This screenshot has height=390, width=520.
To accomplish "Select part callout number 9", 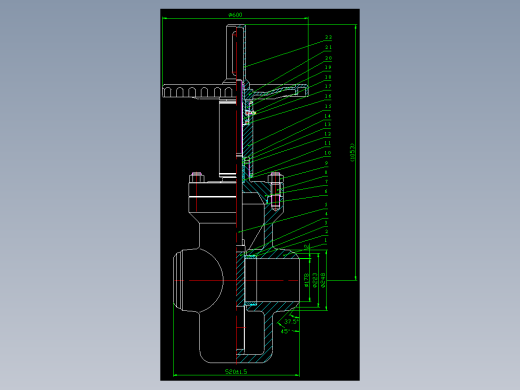I will click(326, 163).
